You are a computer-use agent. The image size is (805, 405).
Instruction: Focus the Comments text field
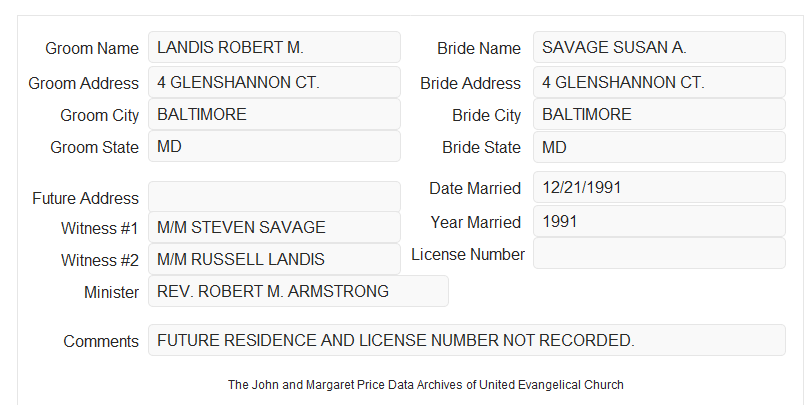click(x=467, y=340)
